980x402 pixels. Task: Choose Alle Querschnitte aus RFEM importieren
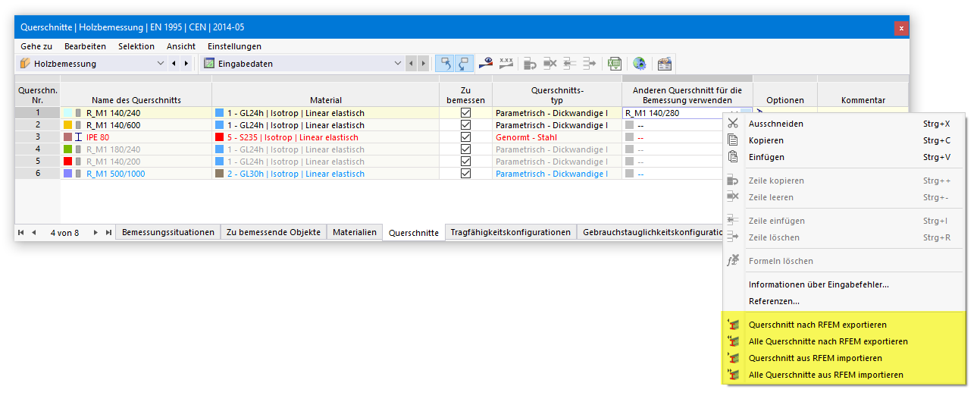826,375
